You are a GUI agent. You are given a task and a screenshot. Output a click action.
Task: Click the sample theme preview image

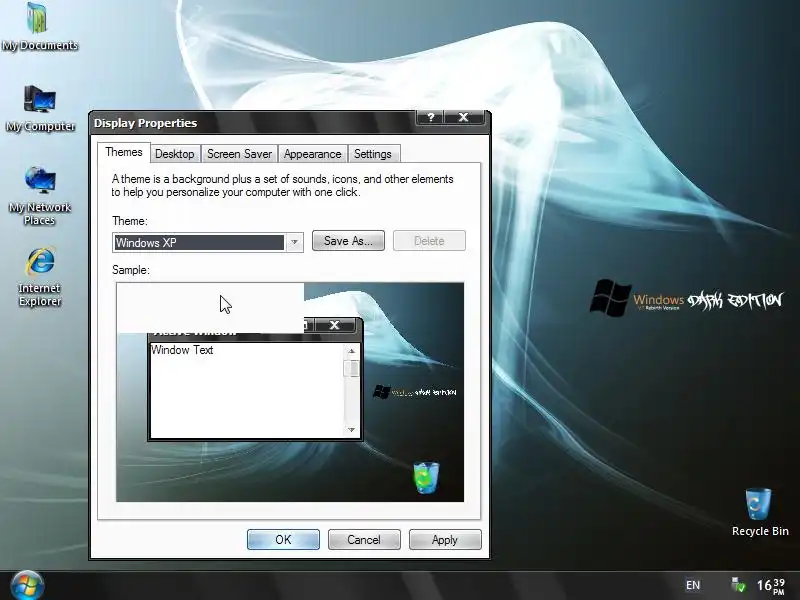tap(290, 392)
